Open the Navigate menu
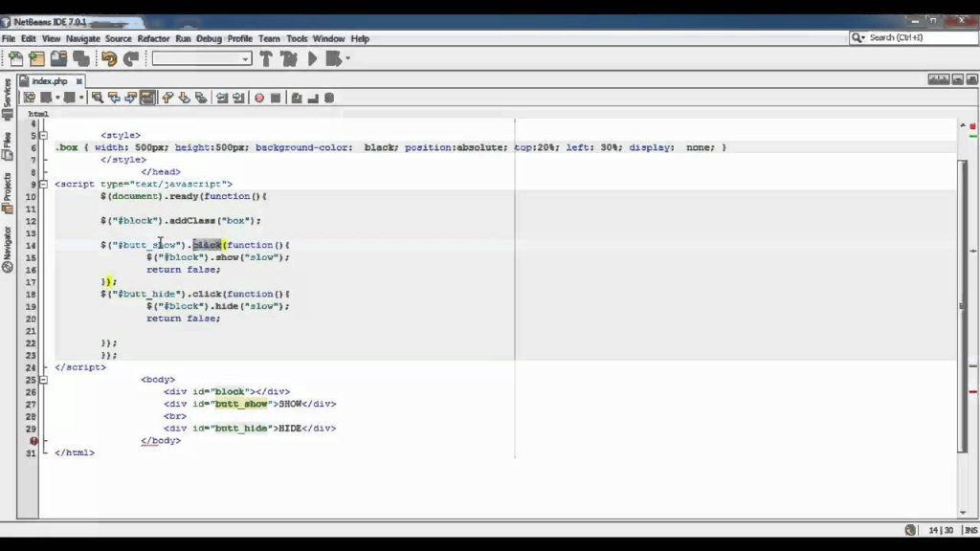Viewport: 980px width, 551px height. 83,38
